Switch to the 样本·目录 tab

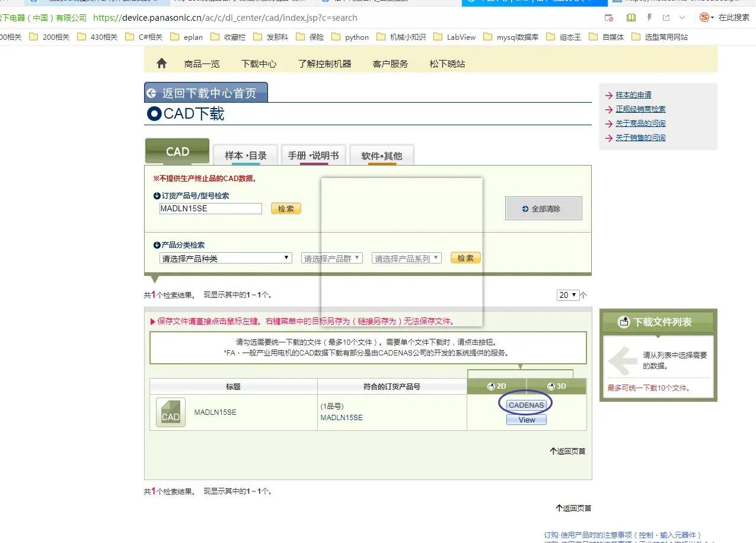tap(245, 155)
